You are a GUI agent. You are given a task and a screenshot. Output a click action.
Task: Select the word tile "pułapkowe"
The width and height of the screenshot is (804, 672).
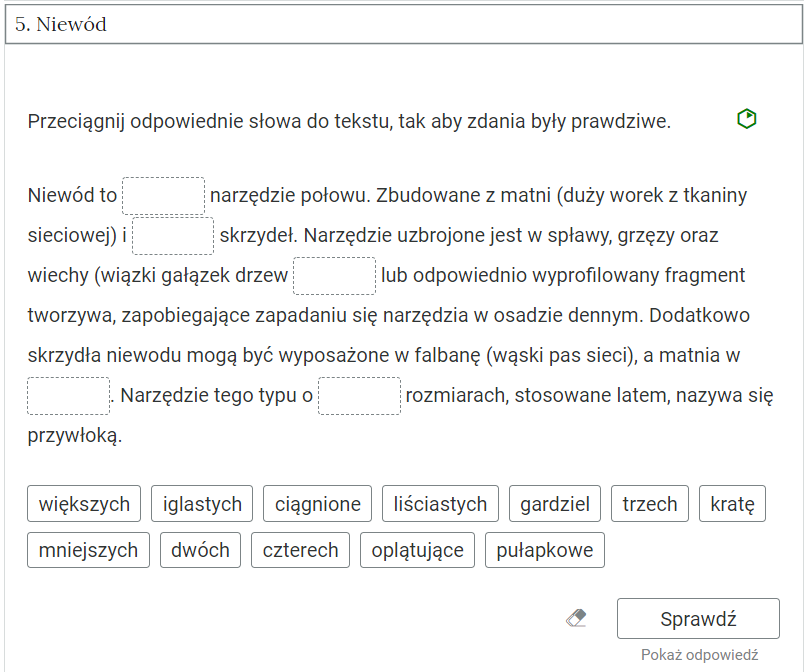(x=545, y=549)
